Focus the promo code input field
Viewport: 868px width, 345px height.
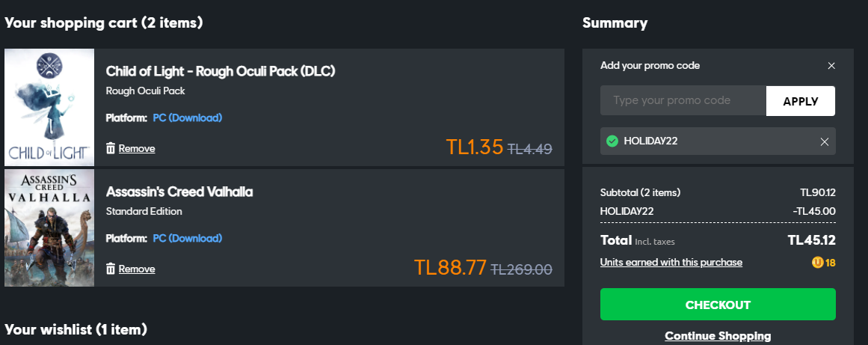683,101
